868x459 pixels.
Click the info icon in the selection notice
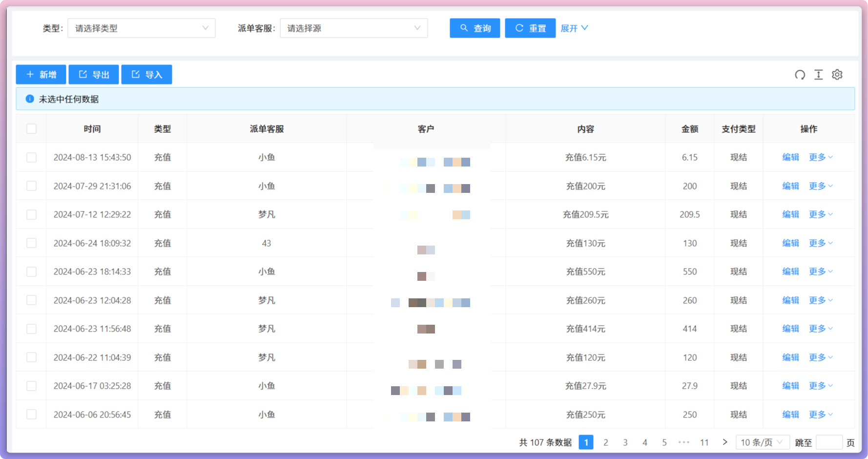(30, 99)
